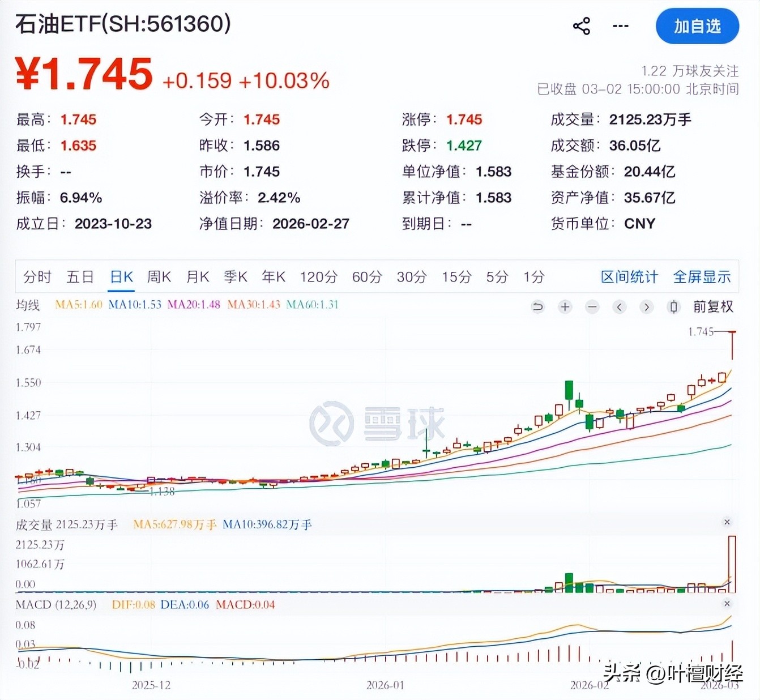Viewport: 760px width, 700px height.
Task: Open the more options ellipsis menu
Action: (x=620, y=26)
